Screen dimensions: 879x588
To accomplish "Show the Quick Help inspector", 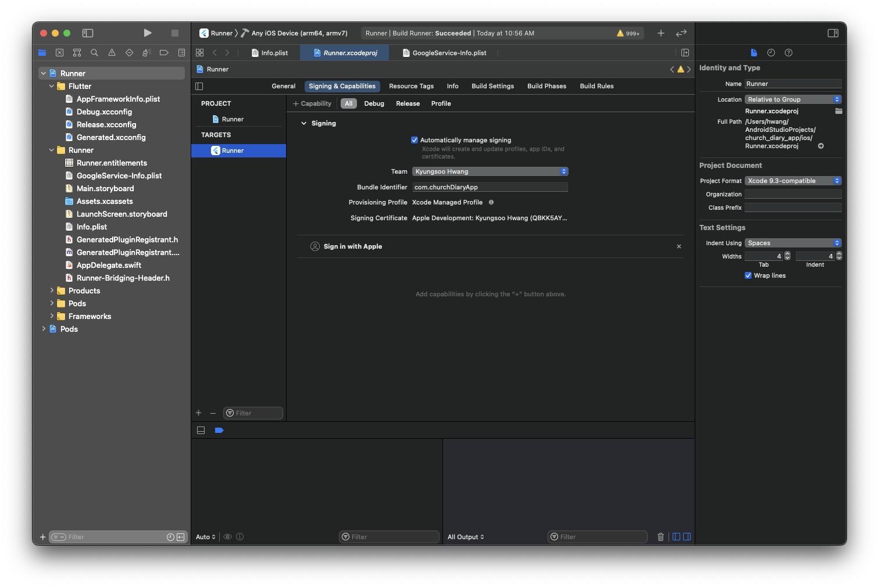I will (788, 53).
